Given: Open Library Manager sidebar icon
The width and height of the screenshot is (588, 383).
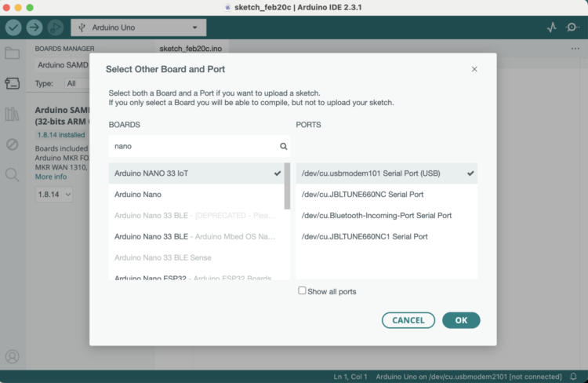Looking at the screenshot, I should [x=12, y=115].
